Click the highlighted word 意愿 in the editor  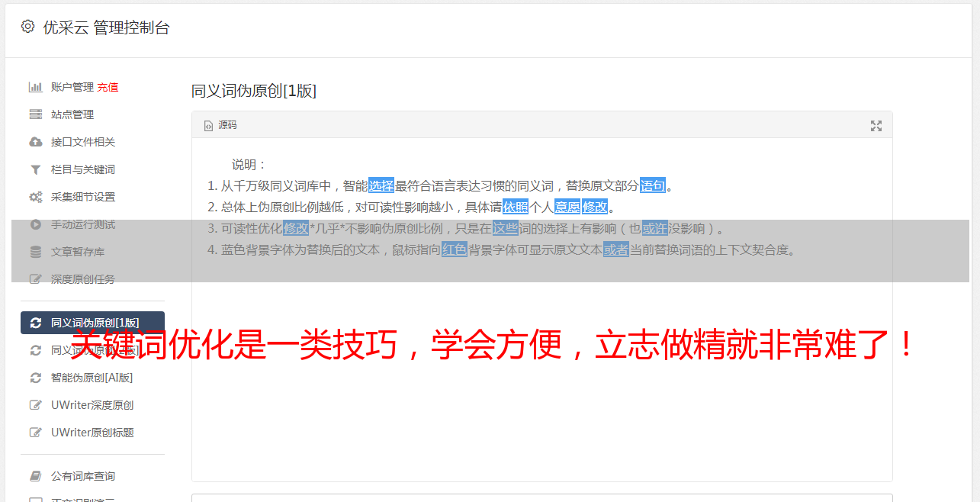(567, 207)
